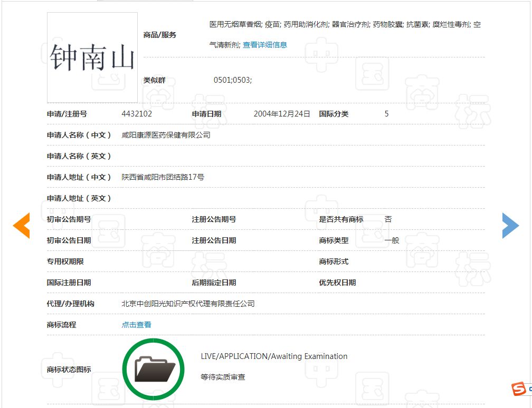This screenshot has height=408, width=532.
Task: Select the 商标状态图标 label
Action: [x=69, y=370]
